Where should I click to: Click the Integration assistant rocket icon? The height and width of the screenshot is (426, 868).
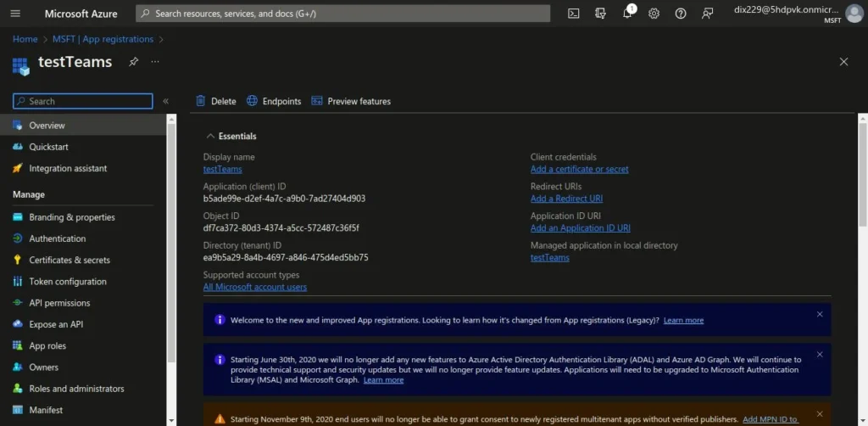tap(18, 168)
